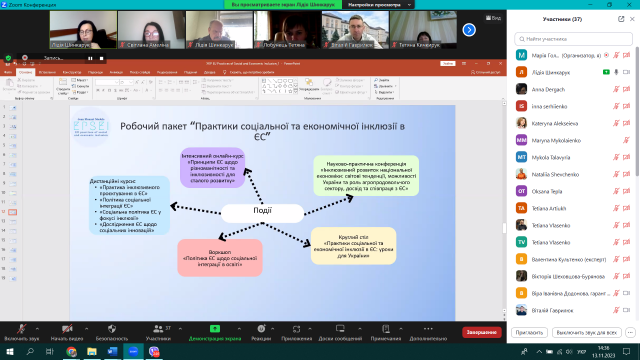Open the Приложения apps button
Screen dimensions: 640x360
296,332
